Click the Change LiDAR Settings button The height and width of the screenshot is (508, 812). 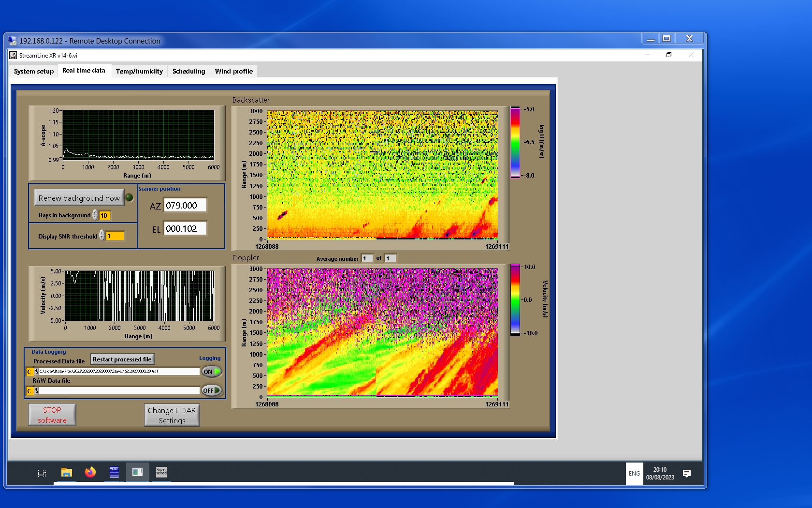pos(172,415)
